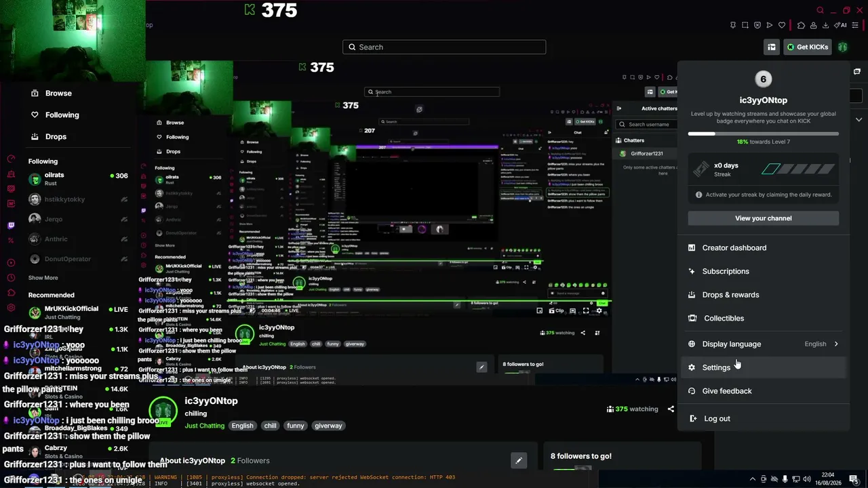Select Subscriptions in the profile menu
The height and width of the screenshot is (488, 868).
tap(764, 271)
